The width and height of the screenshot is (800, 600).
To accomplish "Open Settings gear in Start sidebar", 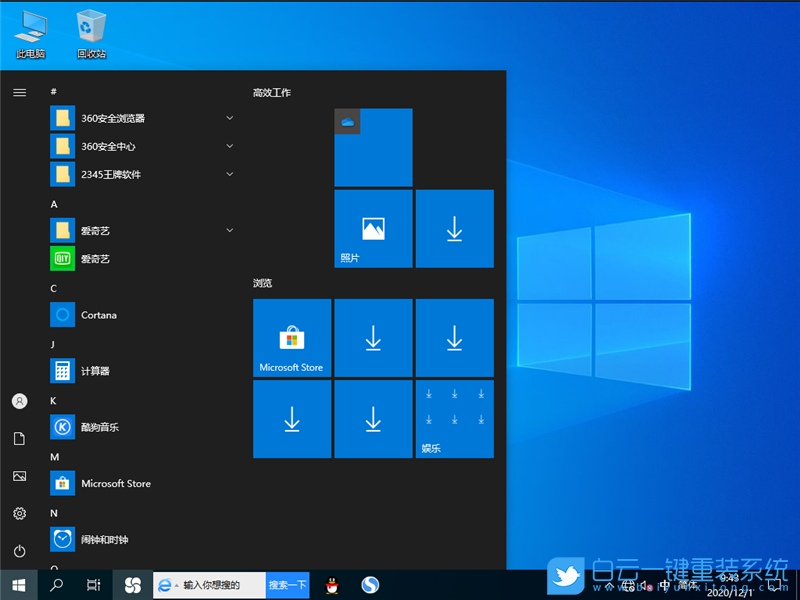I will point(18,513).
